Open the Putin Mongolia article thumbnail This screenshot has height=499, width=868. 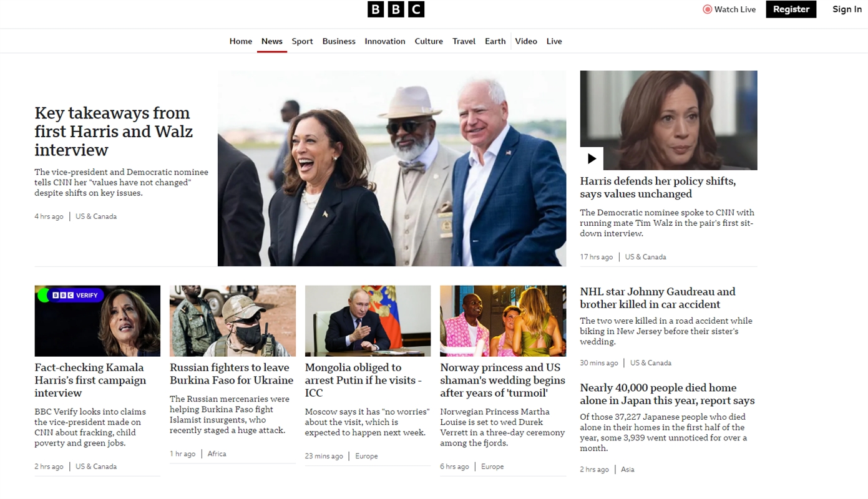(368, 321)
